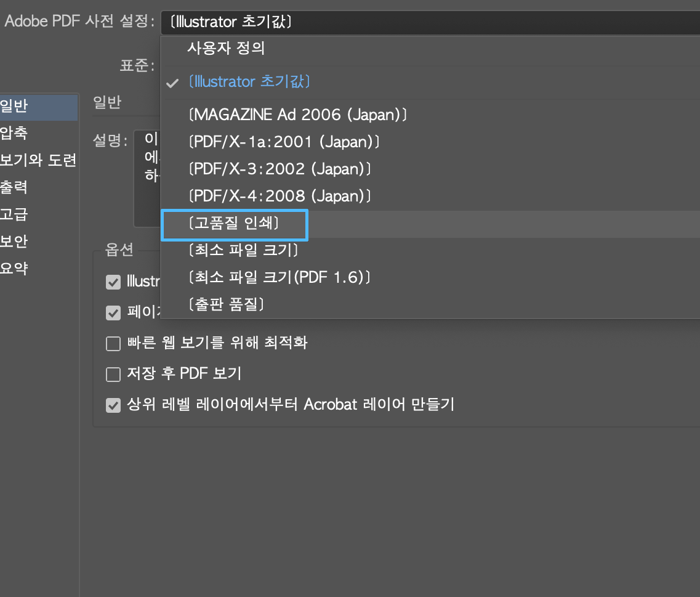Toggle Acrobat 레이어 만들기 checkbox
Image resolution: width=700 pixels, height=597 pixels.
[113, 405]
